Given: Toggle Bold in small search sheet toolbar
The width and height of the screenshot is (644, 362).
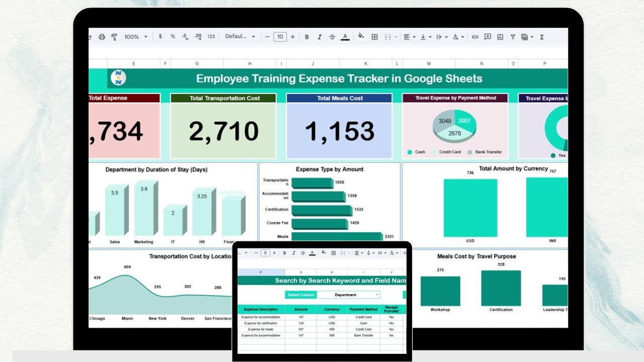Looking at the screenshot, I should tap(285, 253).
